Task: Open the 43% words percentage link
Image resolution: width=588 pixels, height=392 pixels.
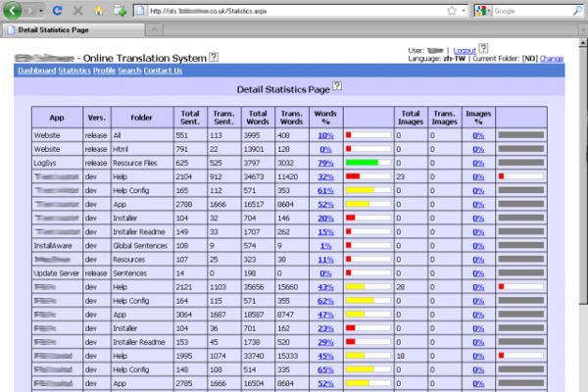Action: pos(325,287)
